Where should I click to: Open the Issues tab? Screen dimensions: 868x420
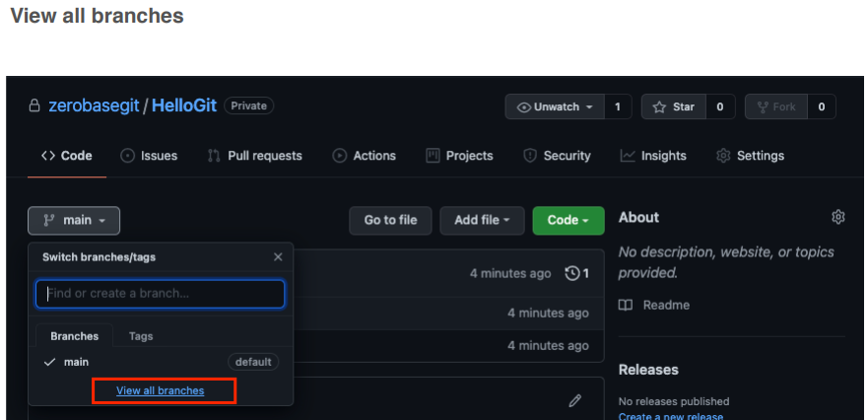click(x=149, y=156)
